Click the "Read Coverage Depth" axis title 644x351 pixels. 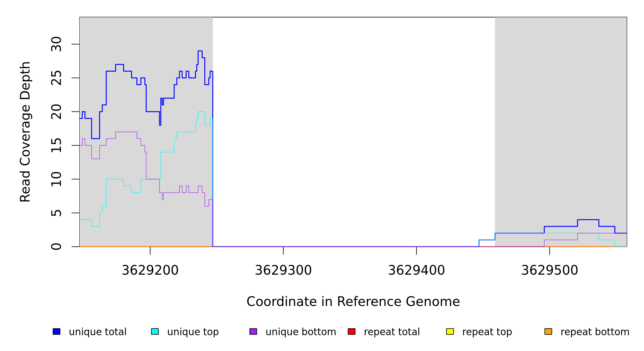[x=25, y=132]
